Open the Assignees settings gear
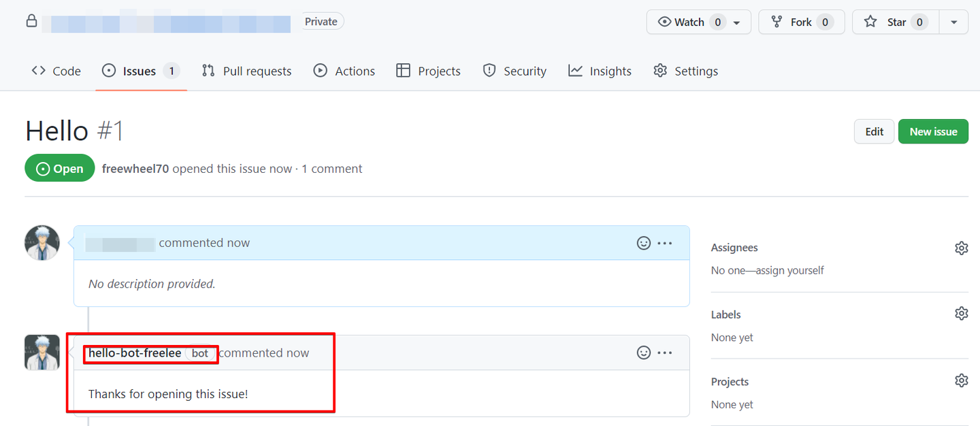980x426 pixels. [x=961, y=248]
